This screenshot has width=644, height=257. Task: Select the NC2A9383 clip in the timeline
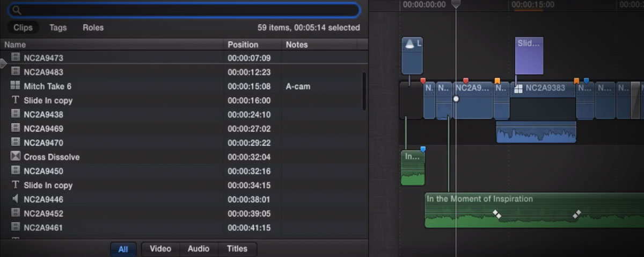coord(543,101)
